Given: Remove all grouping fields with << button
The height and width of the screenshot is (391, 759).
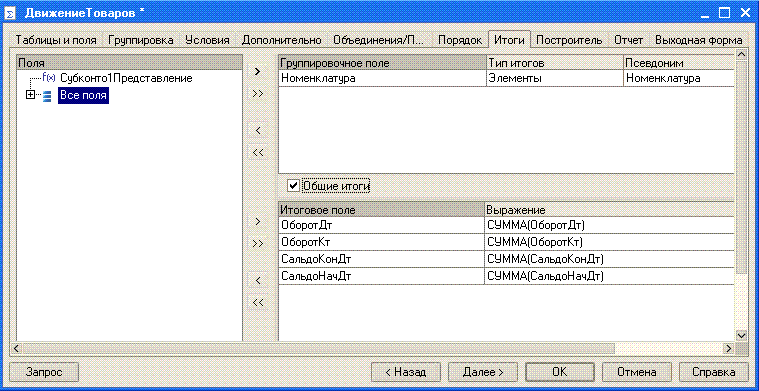Looking at the screenshot, I should click(258, 152).
